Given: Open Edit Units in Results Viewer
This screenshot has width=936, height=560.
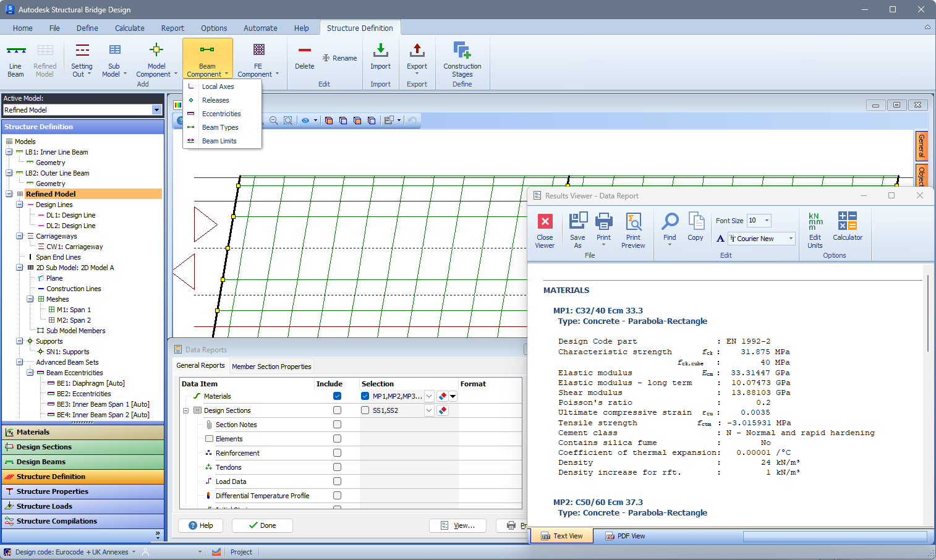Looking at the screenshot, I should point(815,230).
